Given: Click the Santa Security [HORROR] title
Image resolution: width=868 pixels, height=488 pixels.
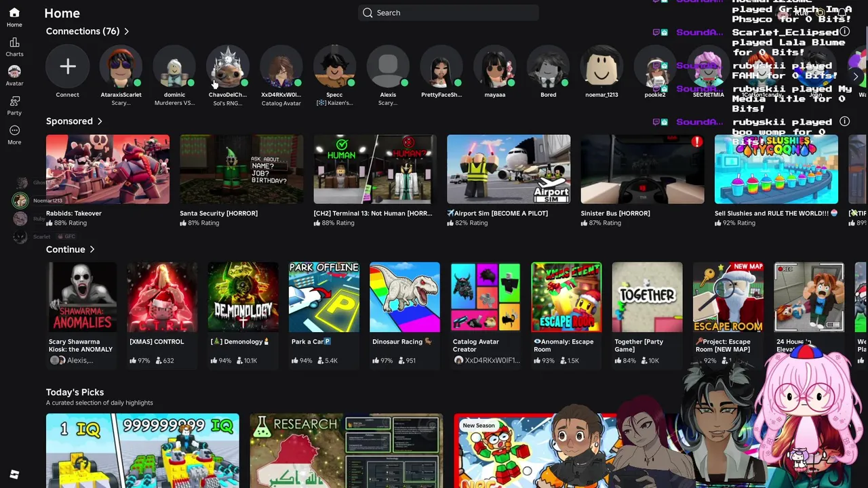Looking at the screenshot, I should point(218,213).
